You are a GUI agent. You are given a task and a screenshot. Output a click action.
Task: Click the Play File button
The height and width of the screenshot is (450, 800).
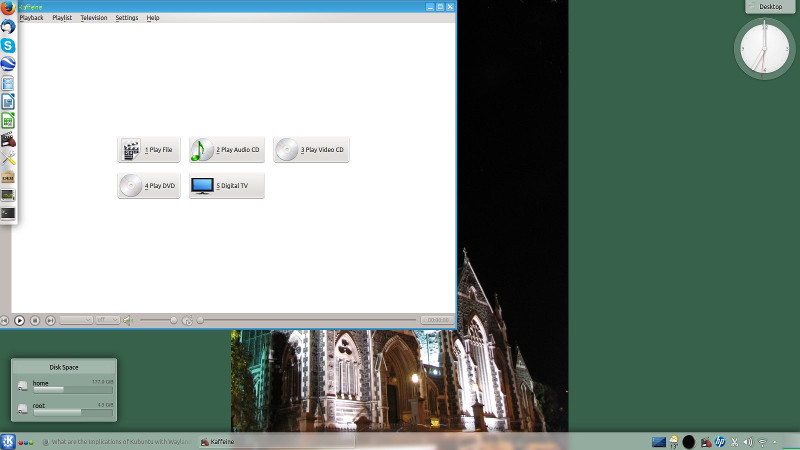coord(149,150)
